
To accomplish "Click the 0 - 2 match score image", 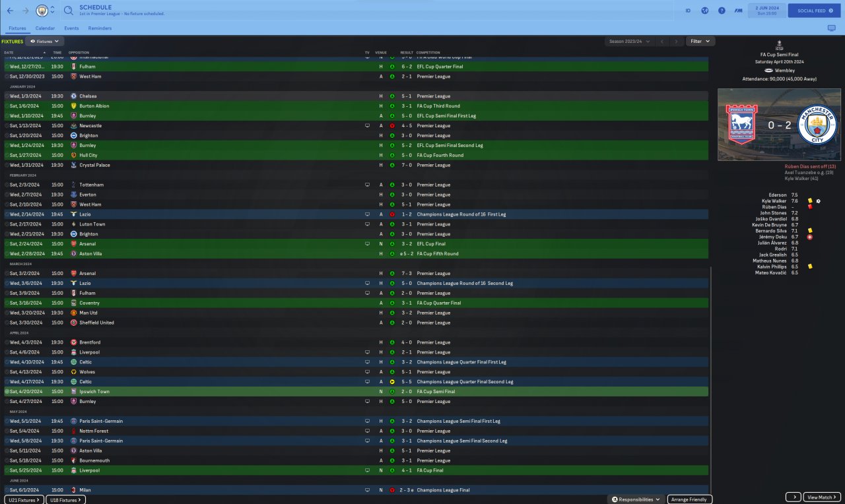I will tap(779, 125).
